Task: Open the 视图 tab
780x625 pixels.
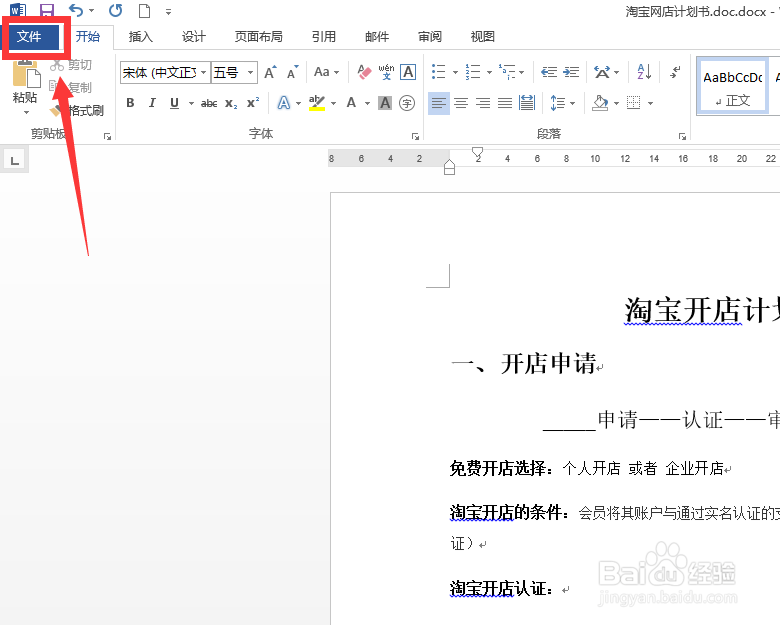Action: pos(483,37)
